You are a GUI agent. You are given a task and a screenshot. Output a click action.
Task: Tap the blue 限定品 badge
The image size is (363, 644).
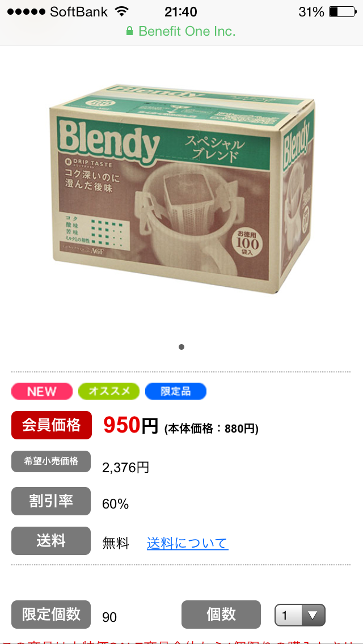pyautogui.click(x=175, y=391)
